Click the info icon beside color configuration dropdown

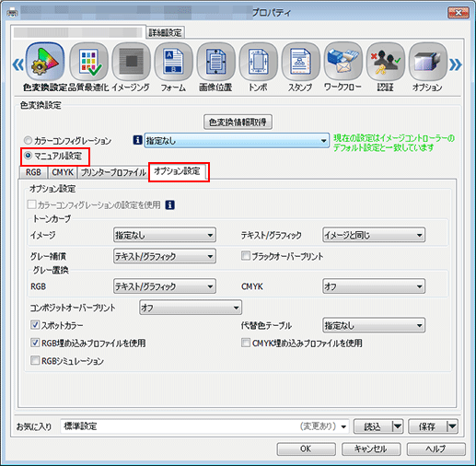pyautogui.click(x=137, y=140)
